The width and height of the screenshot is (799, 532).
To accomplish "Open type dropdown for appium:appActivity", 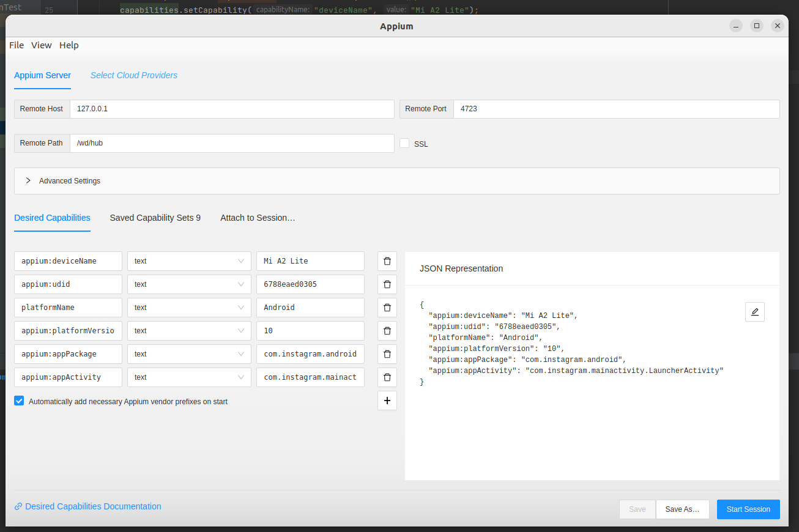I will 189,377.
